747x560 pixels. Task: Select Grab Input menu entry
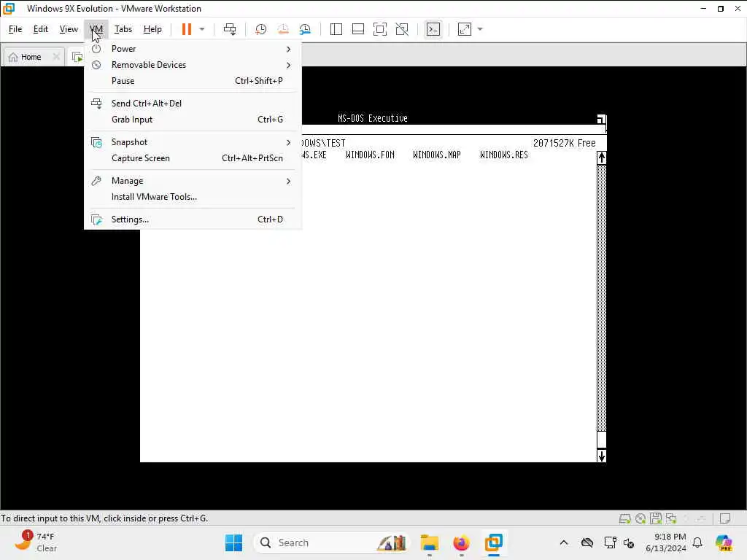pos(193,120)
